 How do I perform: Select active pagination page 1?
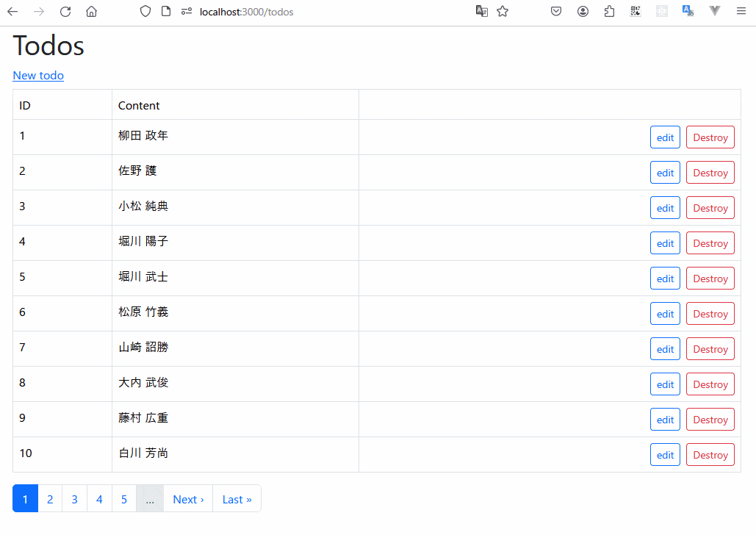pyautogui.click(x=25, y=499)
